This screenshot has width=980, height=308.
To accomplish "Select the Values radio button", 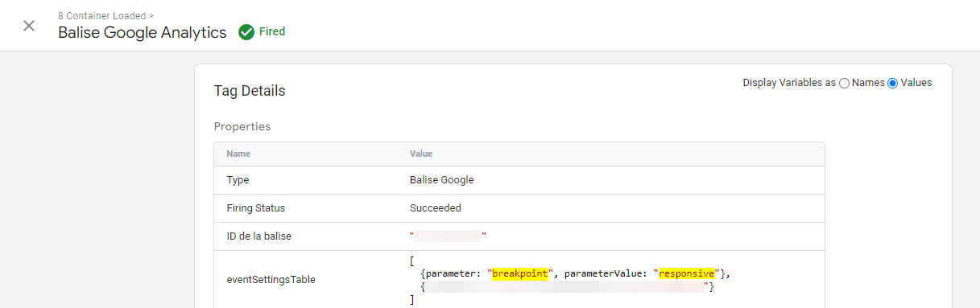I will (x=892, y=83).
